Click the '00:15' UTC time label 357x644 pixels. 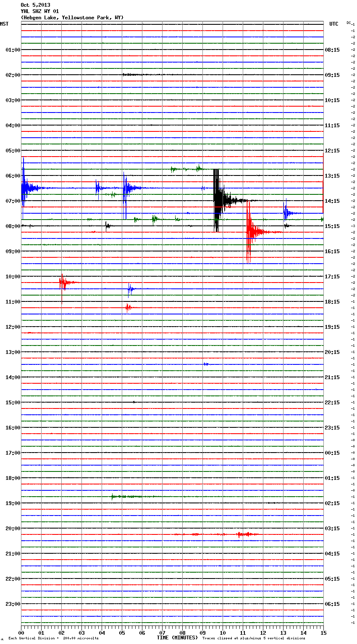coord(332,453)
